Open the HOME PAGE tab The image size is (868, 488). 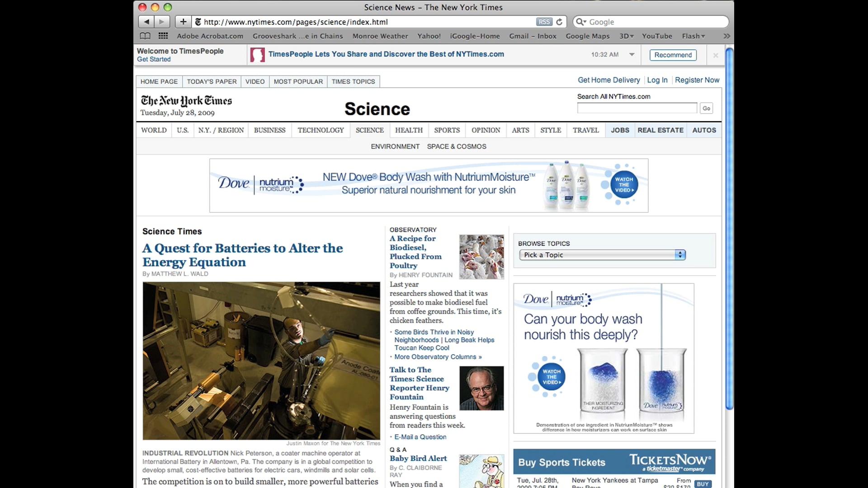coord(159,81)
